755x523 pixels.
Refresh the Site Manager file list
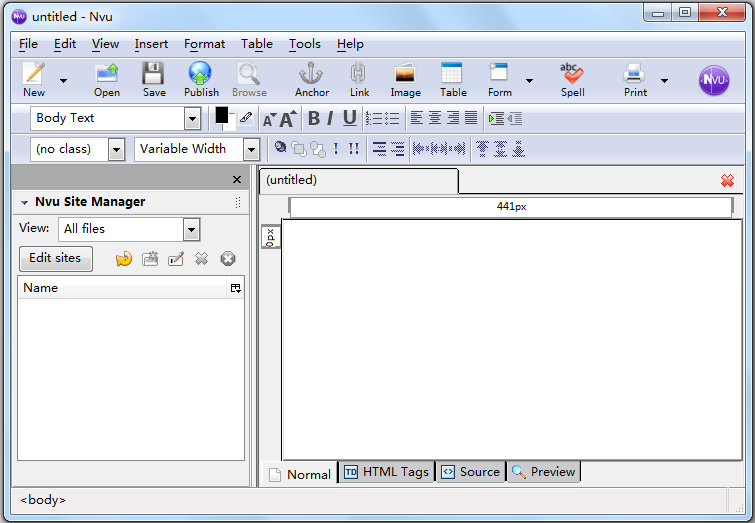pos(124,259)
